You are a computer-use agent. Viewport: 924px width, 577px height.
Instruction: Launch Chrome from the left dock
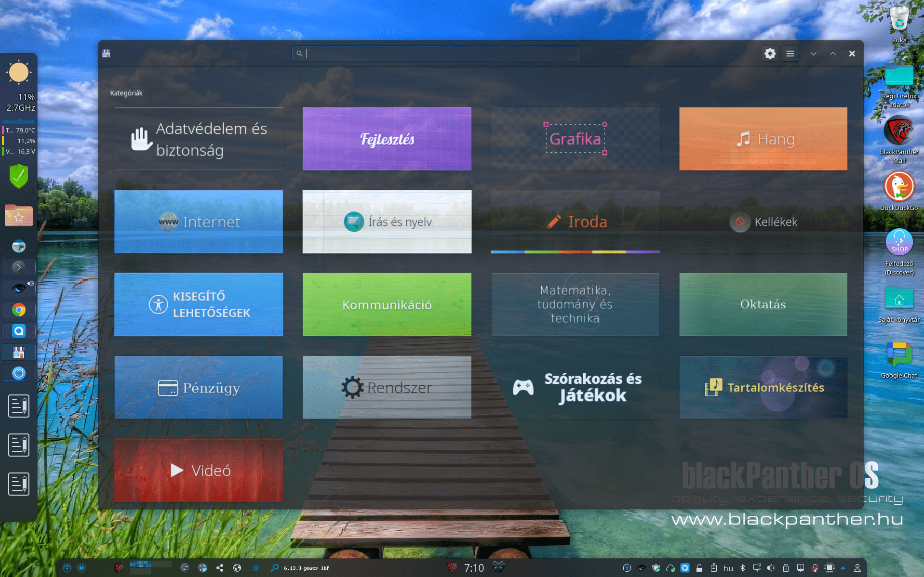point(19,310)
